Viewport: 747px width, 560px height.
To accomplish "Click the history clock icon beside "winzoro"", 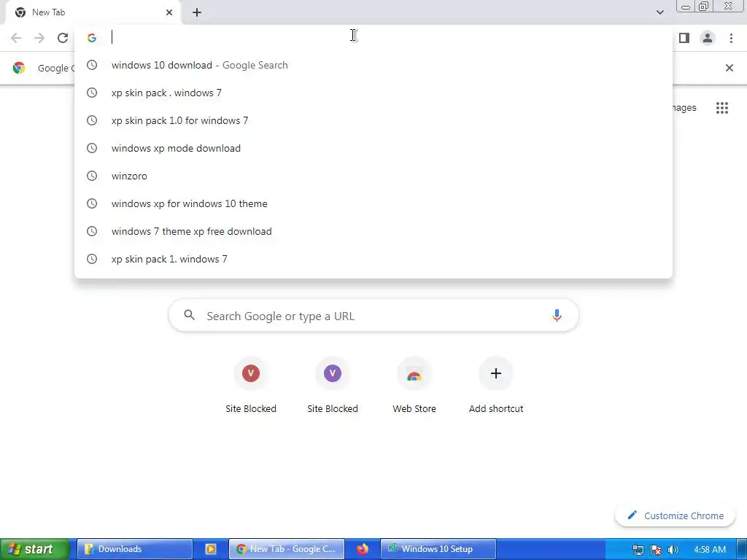I will (92, 176).
